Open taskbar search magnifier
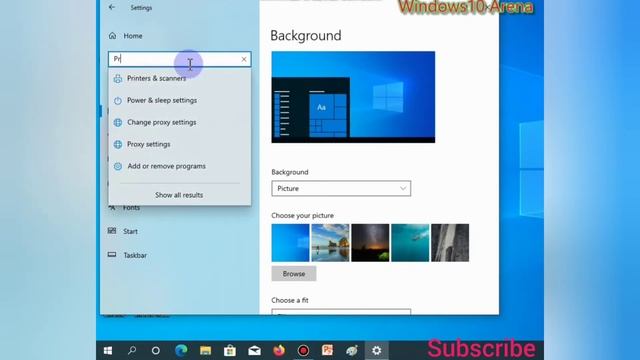Viewport: 640px width, 360px height. tap(132, 351)
